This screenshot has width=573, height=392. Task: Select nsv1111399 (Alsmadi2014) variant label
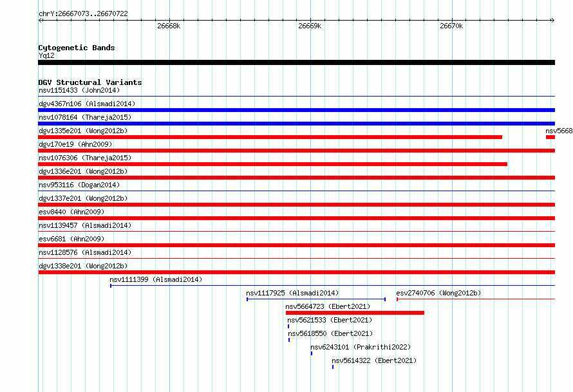(156, 279)
